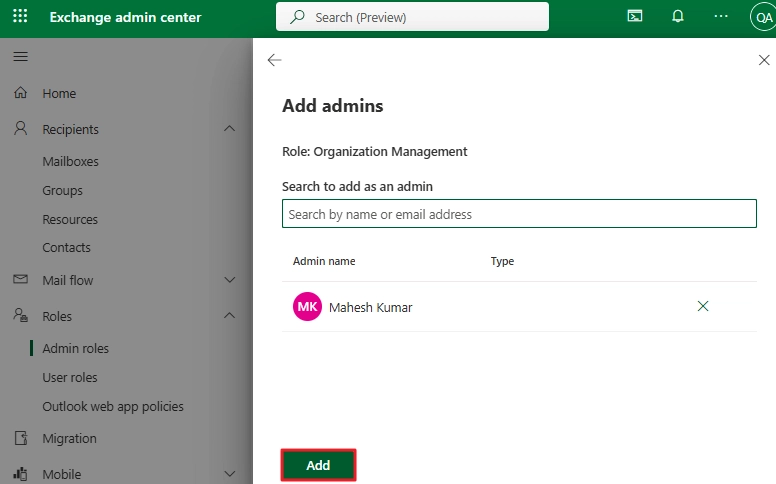Click the Type column header

pyautogui.click(x=502, y=261)
